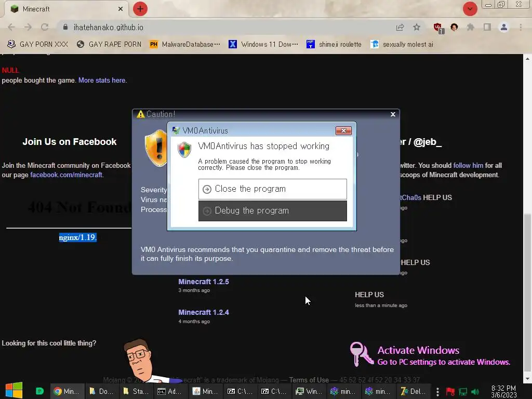Open the MalwareDatabase bookmark
Screen dimensions: 532x399
pos(185,44)
